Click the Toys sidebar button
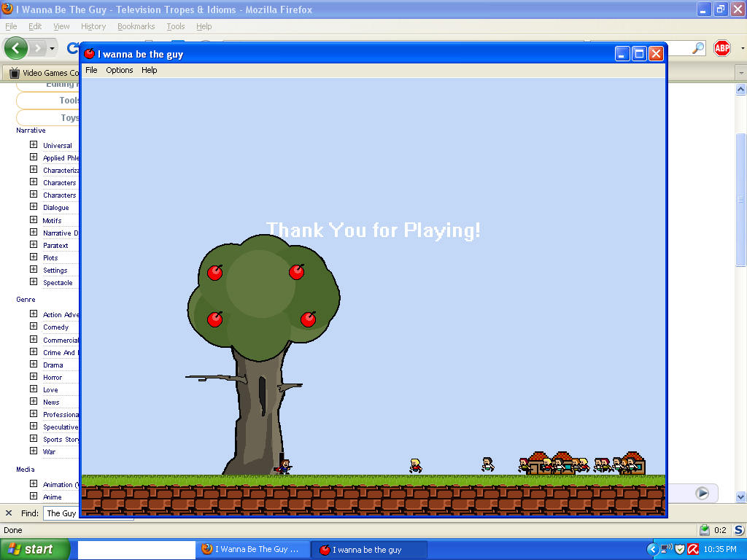 (47, 117)
